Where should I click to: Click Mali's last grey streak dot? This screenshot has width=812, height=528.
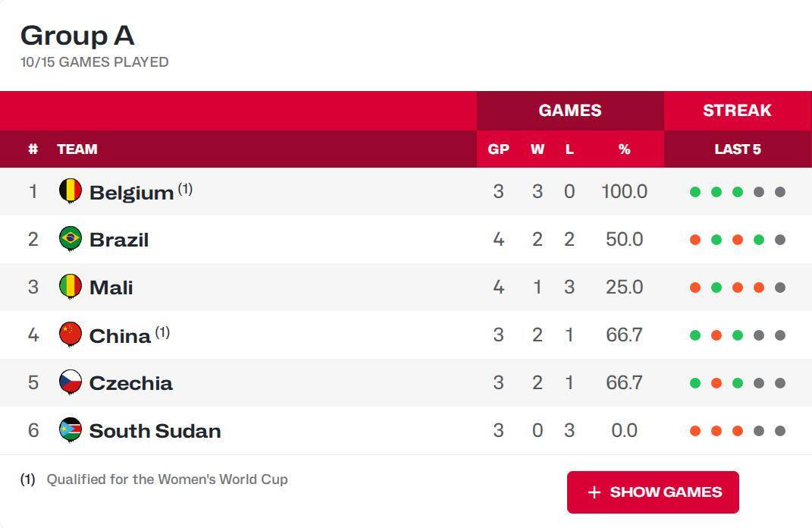point(780,288)
